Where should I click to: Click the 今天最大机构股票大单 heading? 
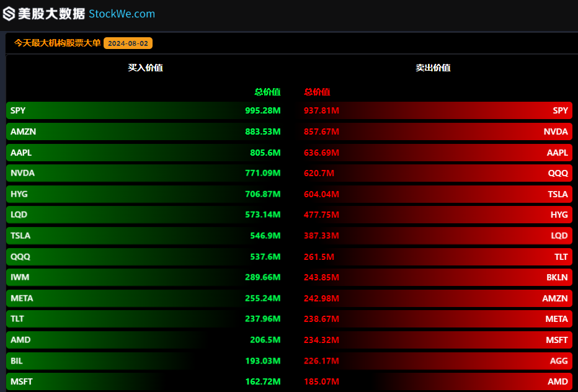[x=58, y=43]
